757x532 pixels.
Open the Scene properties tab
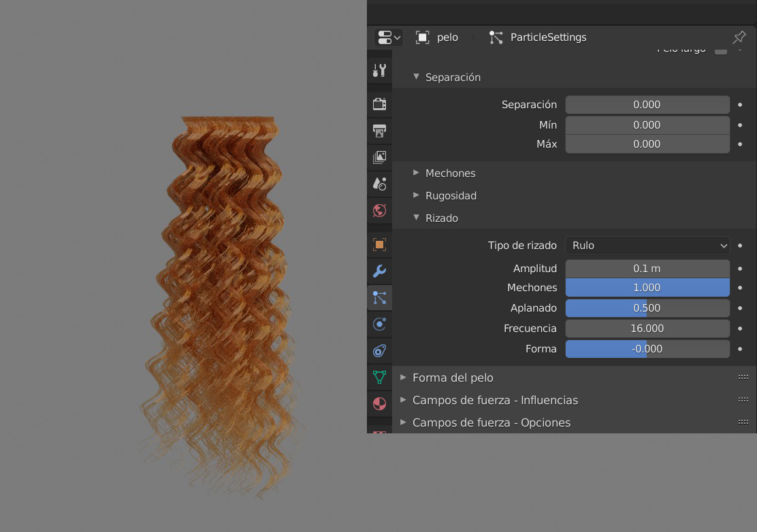pos(379,184)
